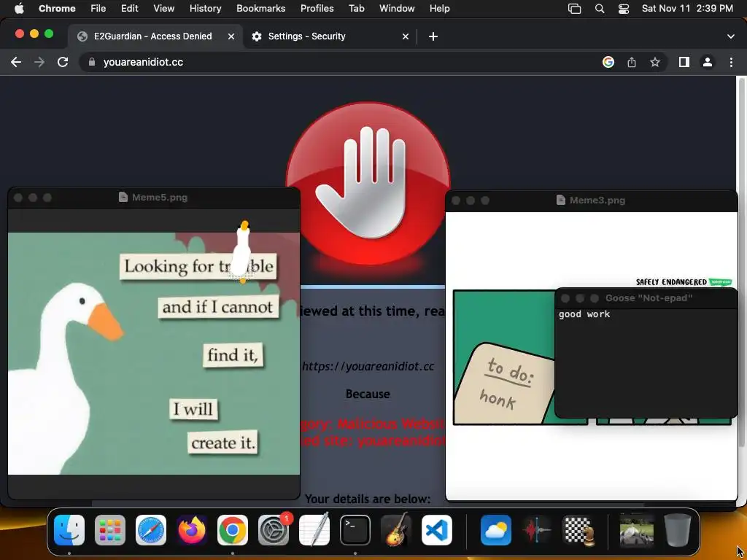Viewport: 747px width, 560px height.
Task: Open the History menu
Action: tap(205, 9)
